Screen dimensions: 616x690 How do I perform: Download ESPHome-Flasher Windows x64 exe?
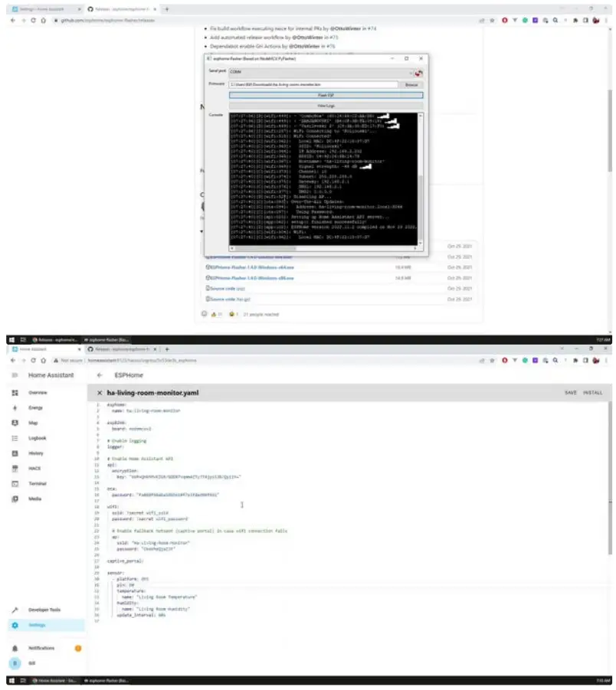(x=252, y=267)
